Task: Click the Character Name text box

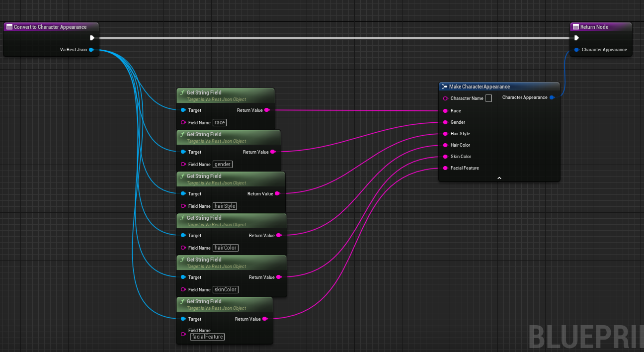Action: (489, 98)
